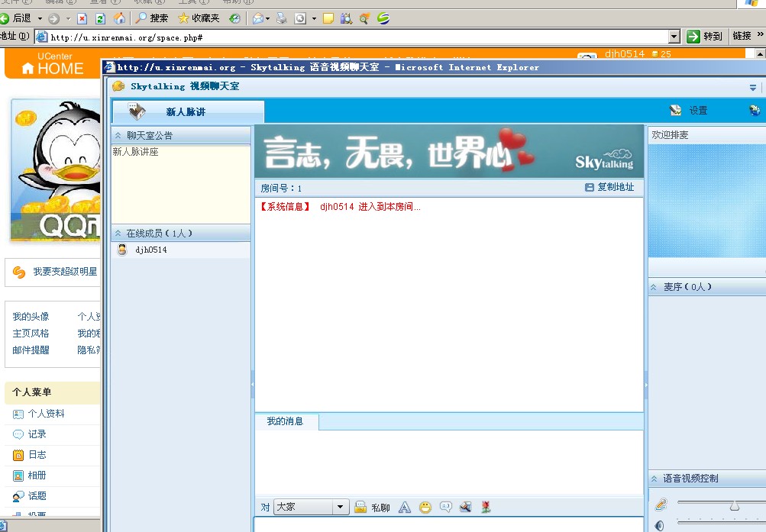Viewport: 766px width, 532px height.
Task: Click the send picture icon in chat toolbar
Action: click(x=466, y=507)
